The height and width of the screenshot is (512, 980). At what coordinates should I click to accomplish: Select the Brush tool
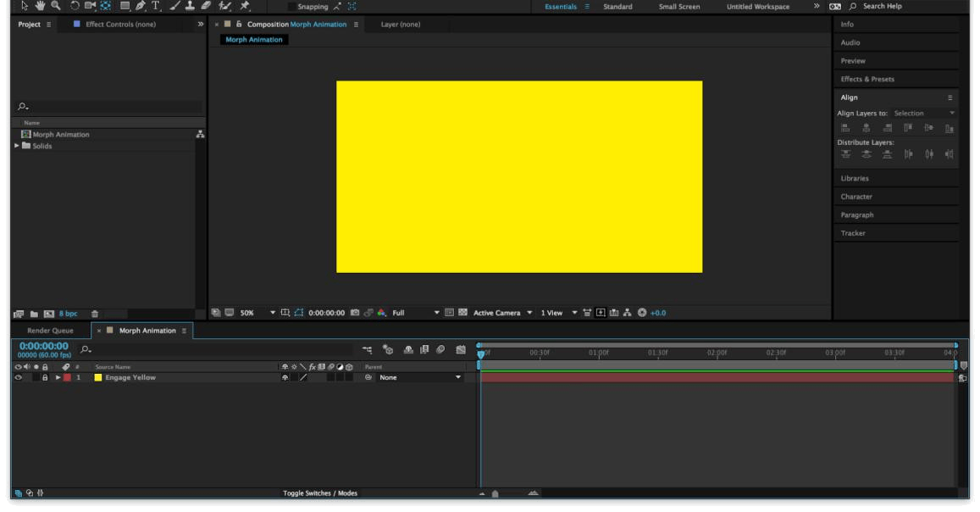pyautogui.click(x=175, y=6)
